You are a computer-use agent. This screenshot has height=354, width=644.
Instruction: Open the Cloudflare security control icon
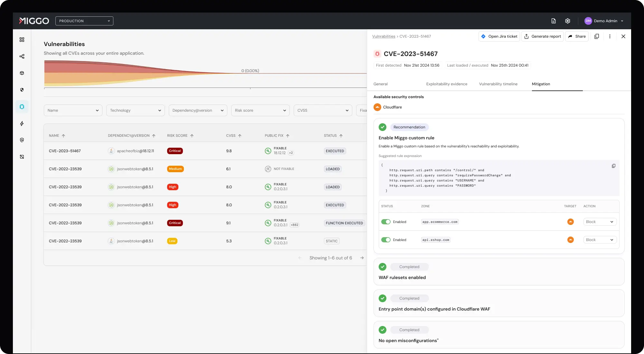tap(377, 107)
